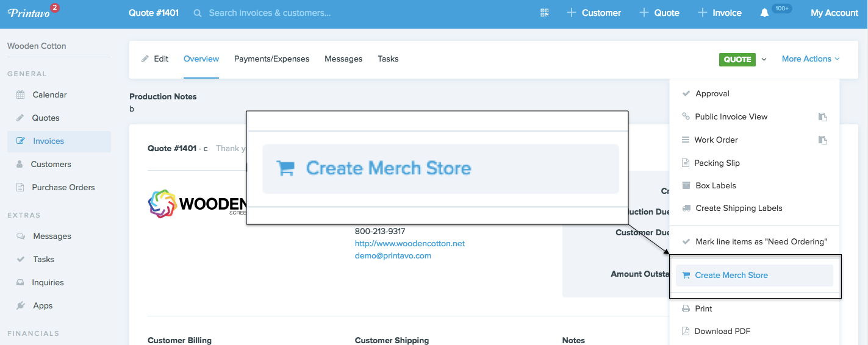This screenshot has height=345, width=868.
Task: Click the Production Notes heading
Action: (163, 96)
